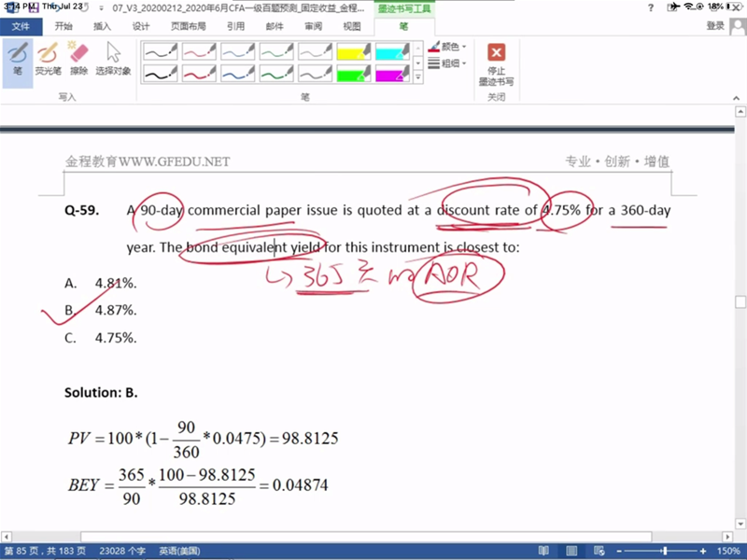Open the Home (开始) tab
Screen dimensions: 747x560
63,26
